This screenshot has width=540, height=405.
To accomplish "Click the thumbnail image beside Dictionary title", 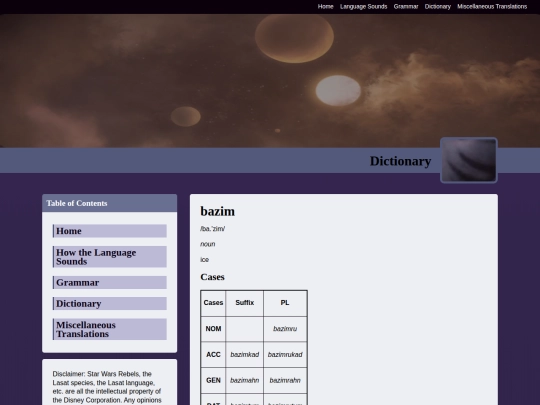I will tap(469, 160).
